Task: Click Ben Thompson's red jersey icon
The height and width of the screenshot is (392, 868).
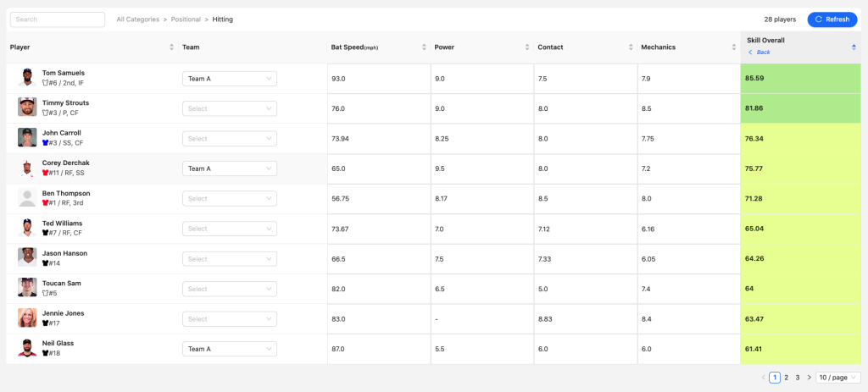Action: [x=46, y=203]
